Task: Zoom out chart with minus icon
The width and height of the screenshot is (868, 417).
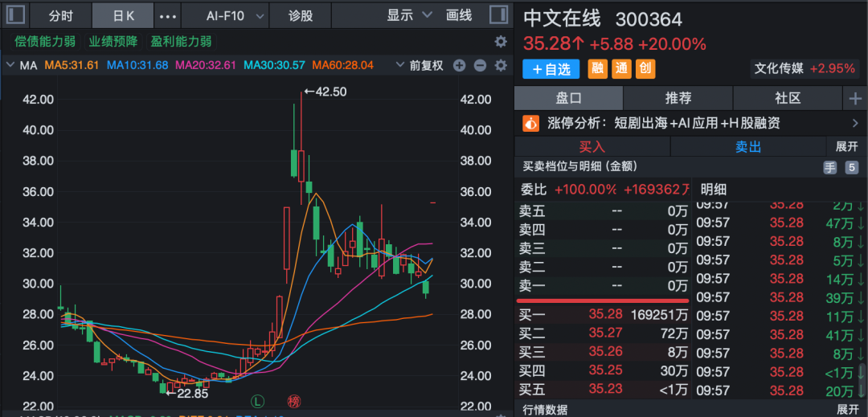Action: tap(480, 66)
